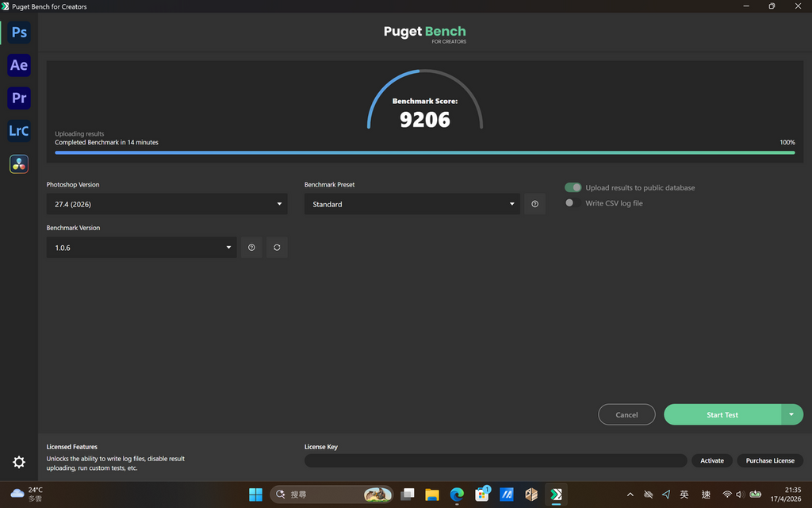The image size is (812, 508).
Task: Select the Lightroom Classic benchmark
Action: pyautogui.click(x=19, y=130)
